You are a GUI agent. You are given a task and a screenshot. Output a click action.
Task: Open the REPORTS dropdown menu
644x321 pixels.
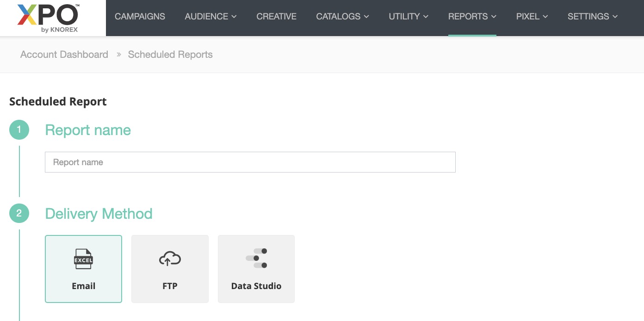click(472, 17)
